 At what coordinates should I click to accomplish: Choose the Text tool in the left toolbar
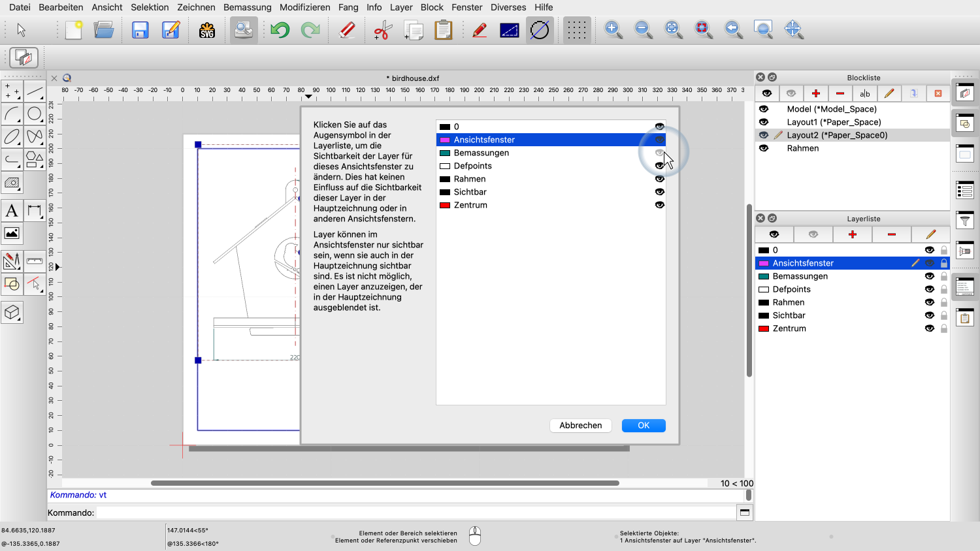(10, 212)
